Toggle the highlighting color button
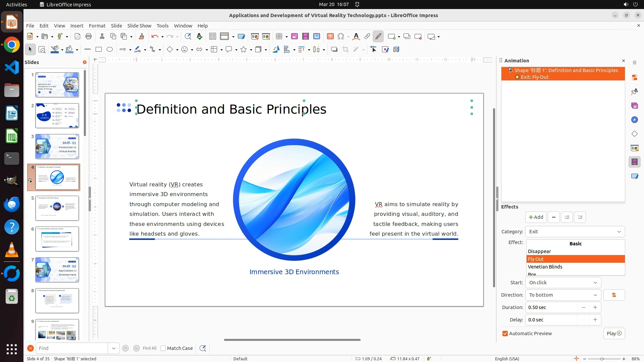 click(378, 37)
